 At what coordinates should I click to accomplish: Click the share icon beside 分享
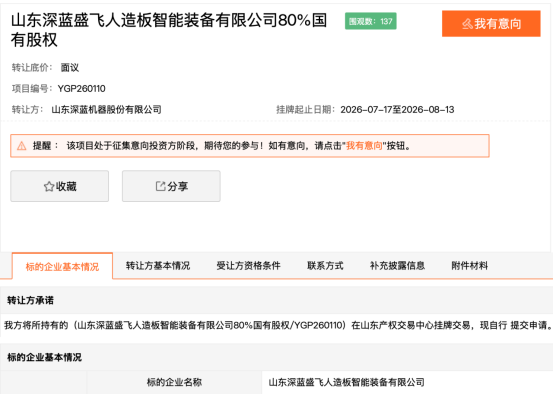(x=160, y=186)
